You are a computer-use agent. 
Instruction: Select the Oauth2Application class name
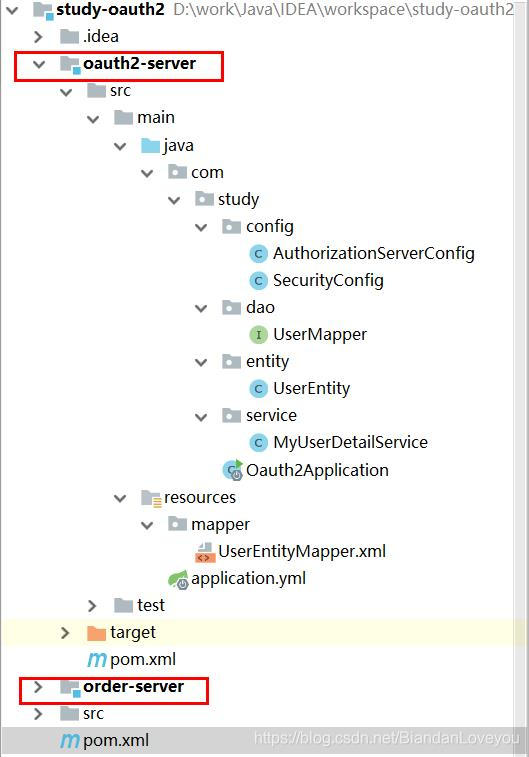pyautogui.click(x=317, y=470)
